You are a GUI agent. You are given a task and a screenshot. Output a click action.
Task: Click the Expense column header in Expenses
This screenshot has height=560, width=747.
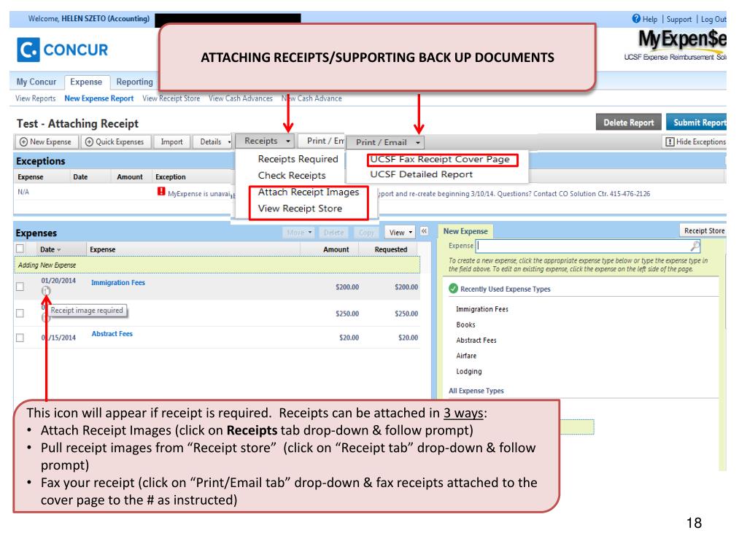click(102, 249)
